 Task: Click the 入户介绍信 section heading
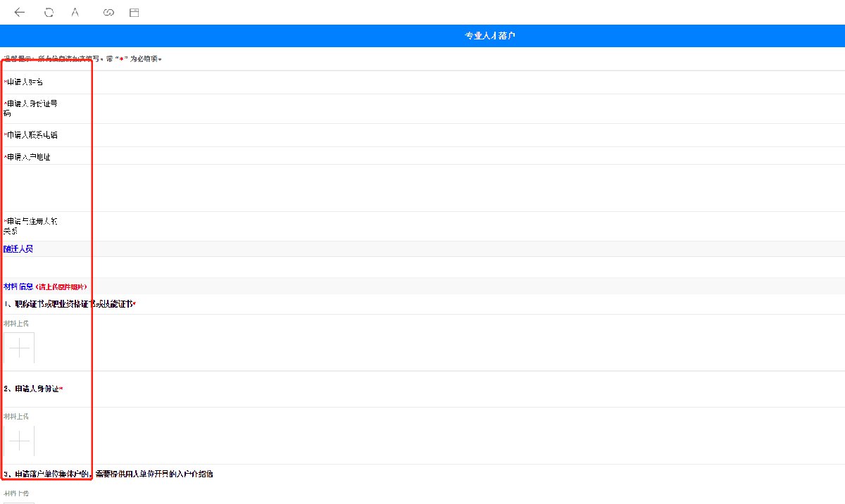(x=108, y=474)
